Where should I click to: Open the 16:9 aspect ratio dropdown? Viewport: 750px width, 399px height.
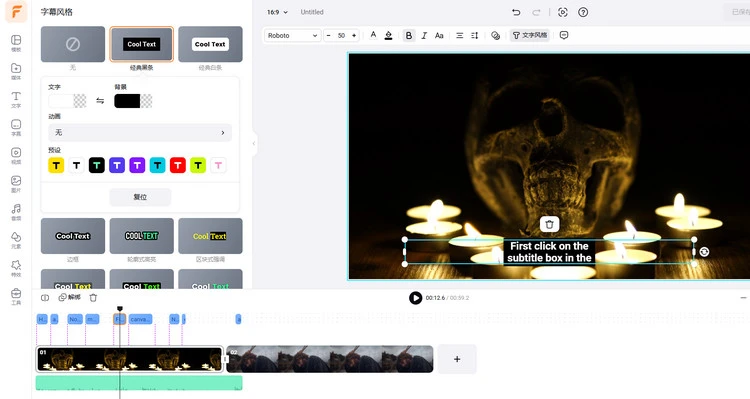point(277,12)
